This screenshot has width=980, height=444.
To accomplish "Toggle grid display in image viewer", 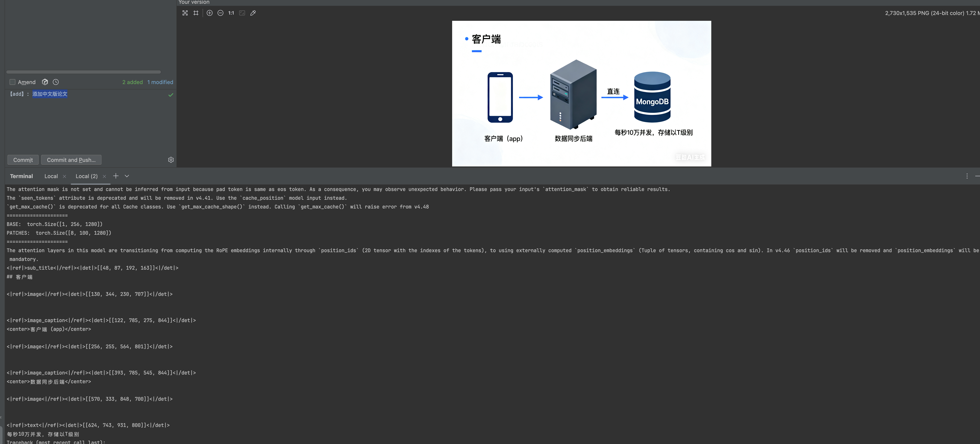I will [x=196, y=13].
